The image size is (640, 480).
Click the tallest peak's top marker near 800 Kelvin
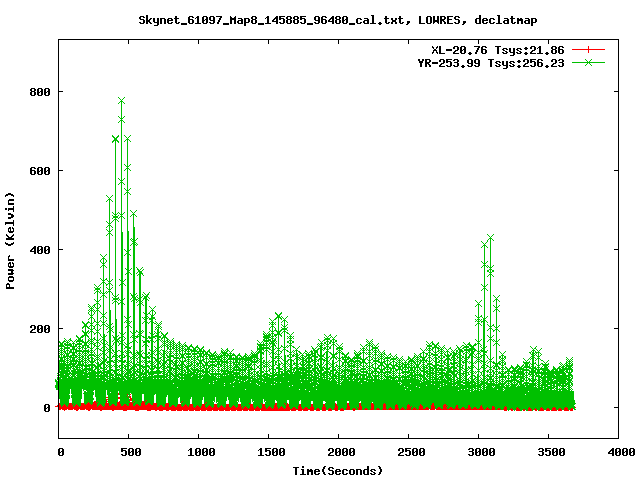(121, 100)
